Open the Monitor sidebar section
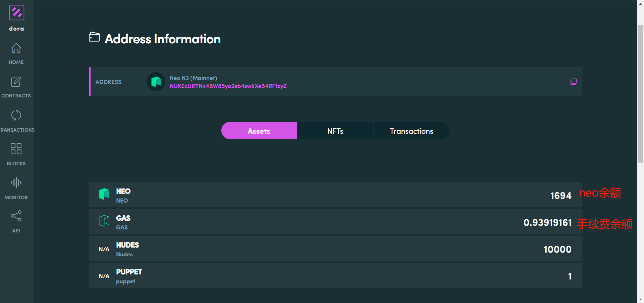644x303 pixels. (x=16, y=188)
